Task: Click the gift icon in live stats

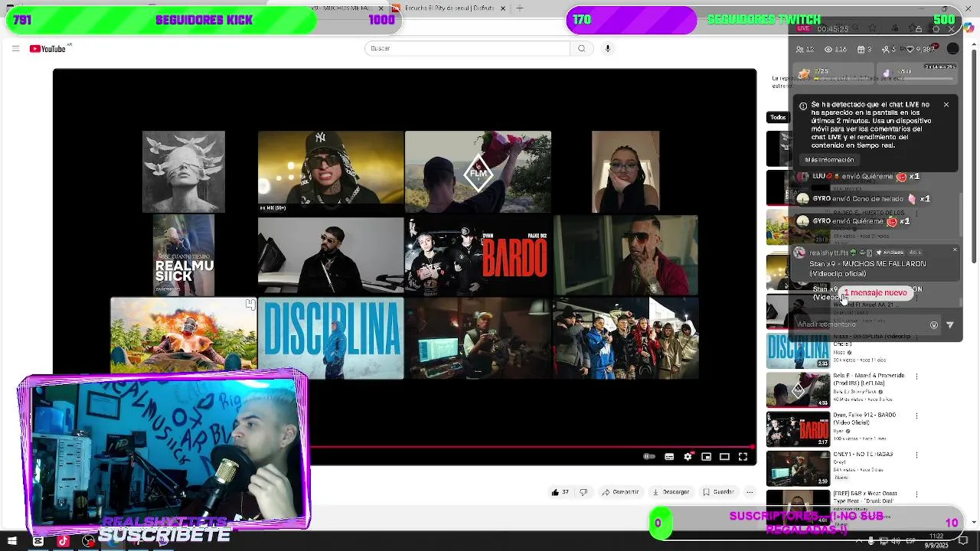Action: [x=860, y=49]
